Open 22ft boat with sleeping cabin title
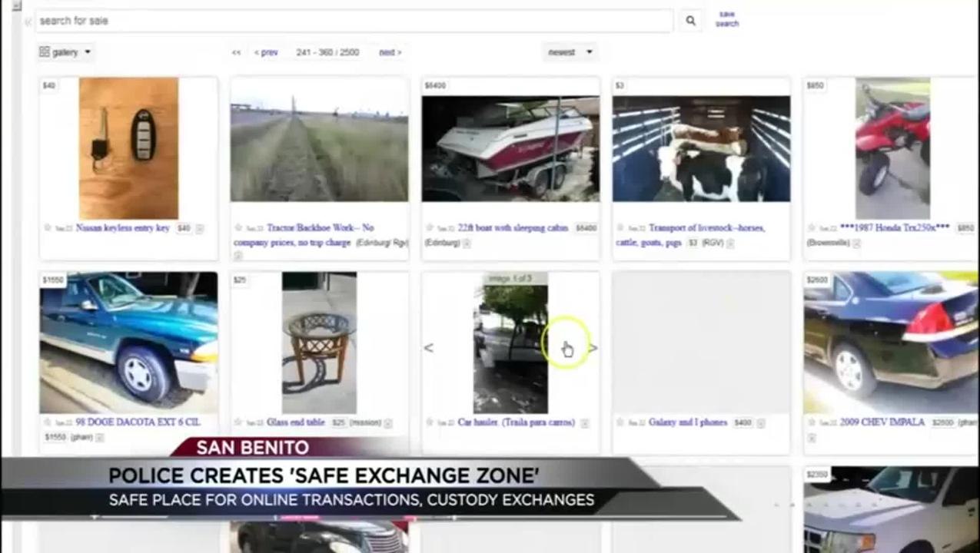 click(513, 228)
